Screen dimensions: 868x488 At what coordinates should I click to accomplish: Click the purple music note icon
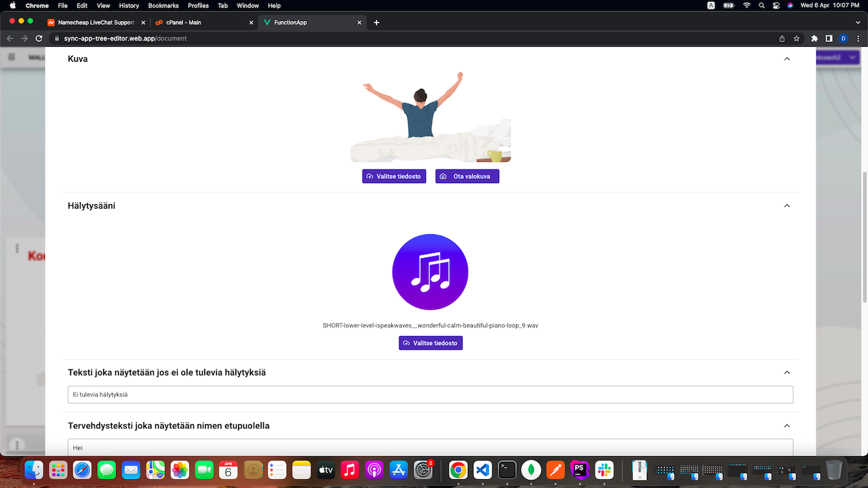tap(430, 272)
